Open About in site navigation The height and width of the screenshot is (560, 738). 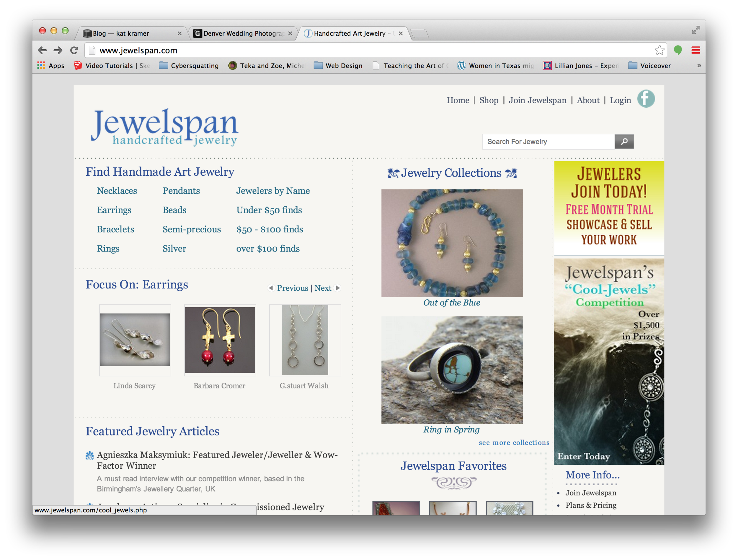(588, 100)
